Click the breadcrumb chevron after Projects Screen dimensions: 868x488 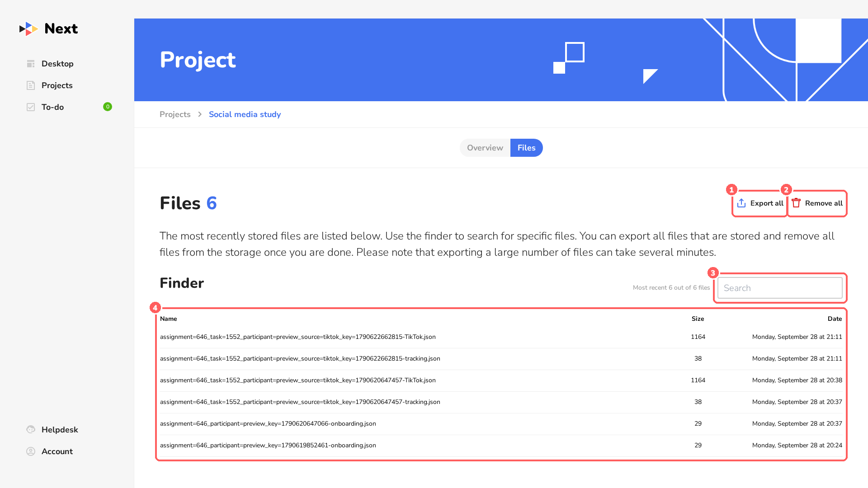pos(200,114)
